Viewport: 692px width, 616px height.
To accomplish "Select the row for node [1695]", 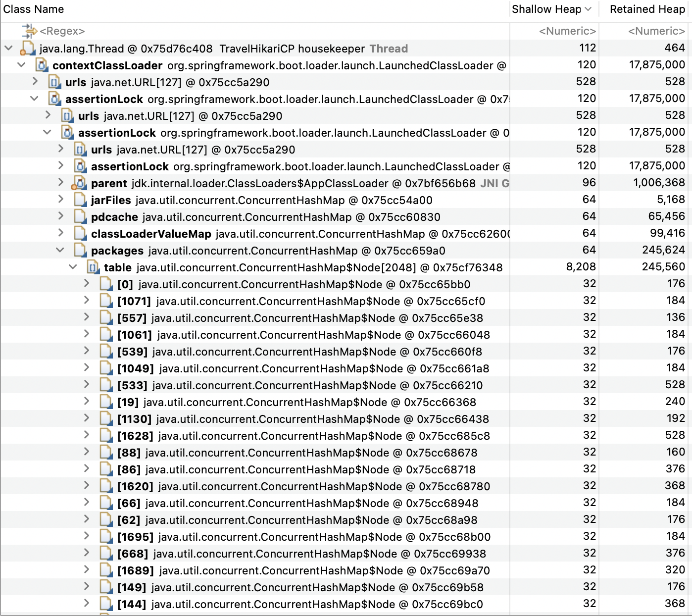I will [346, 537].
